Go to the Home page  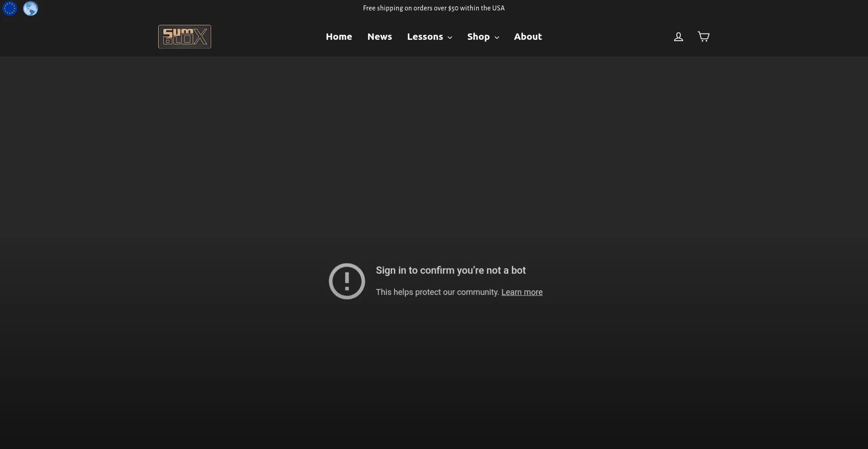(x=339, y=37)
